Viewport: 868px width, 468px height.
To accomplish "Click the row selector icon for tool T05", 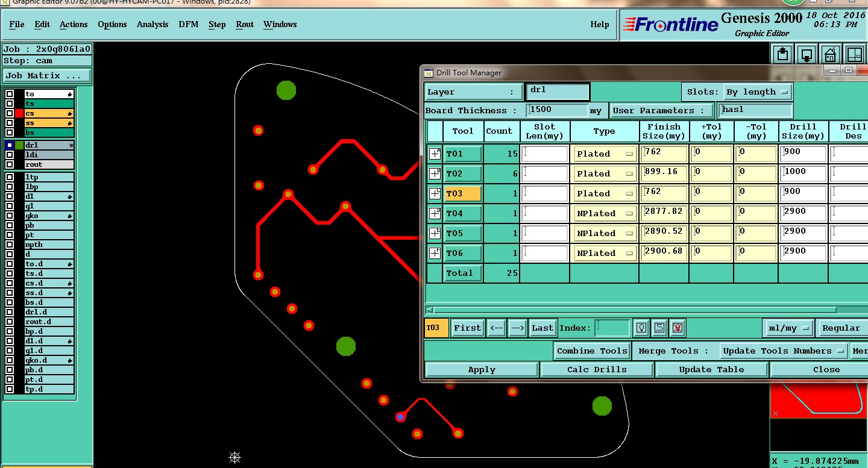I will coord(435,233).
